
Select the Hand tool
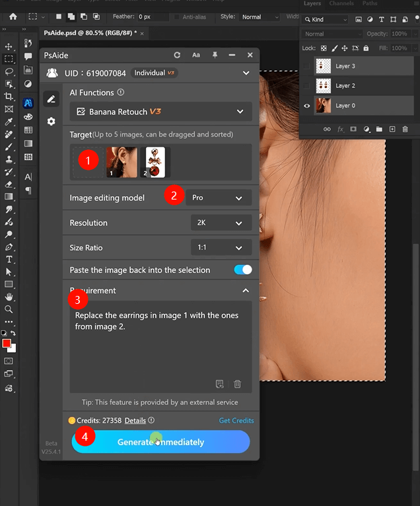[x=9, y=297]
